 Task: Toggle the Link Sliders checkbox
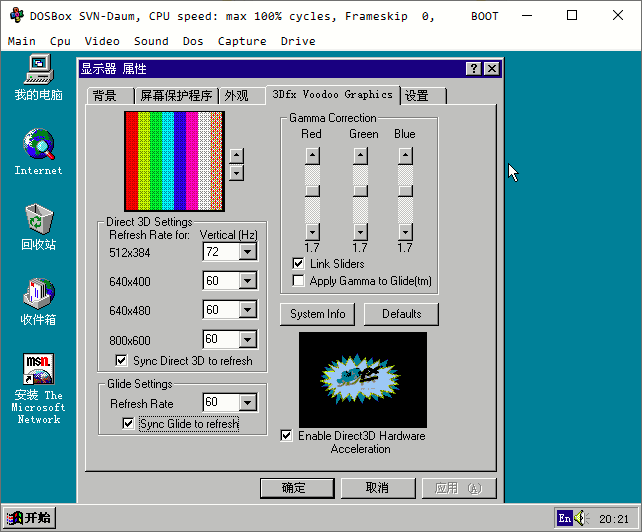[x=298, y=263]
